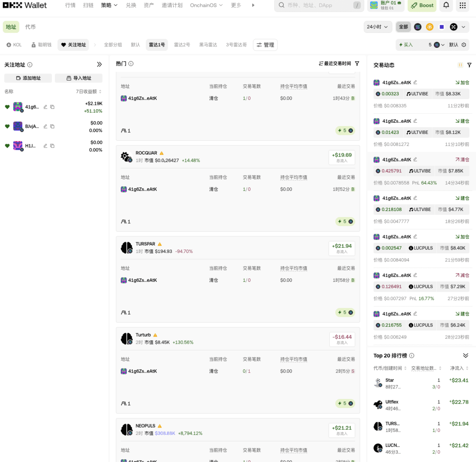Unfavorite the 41g6 address heart
The height and width of the screenshot is (462, 476).
click(7, 107)
